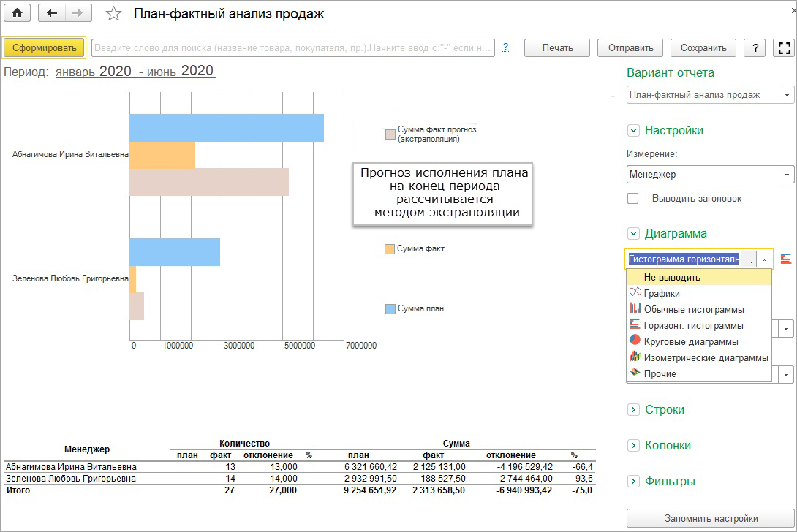Image resolution: width=797 pixels, height=532 pixels.
Task: Click the blue Сумма план legend swatch
Action: click(x=390, y=309)
